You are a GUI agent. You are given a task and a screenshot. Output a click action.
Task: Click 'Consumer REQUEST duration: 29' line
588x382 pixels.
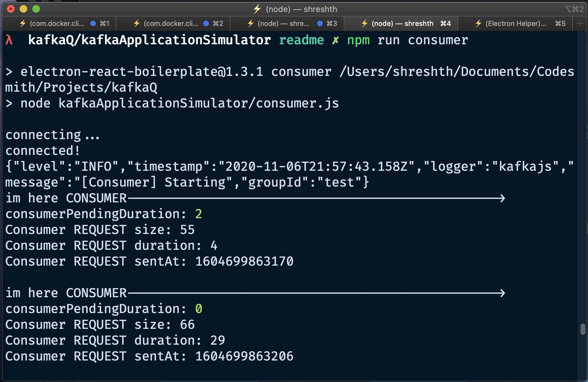coord(115,341)
